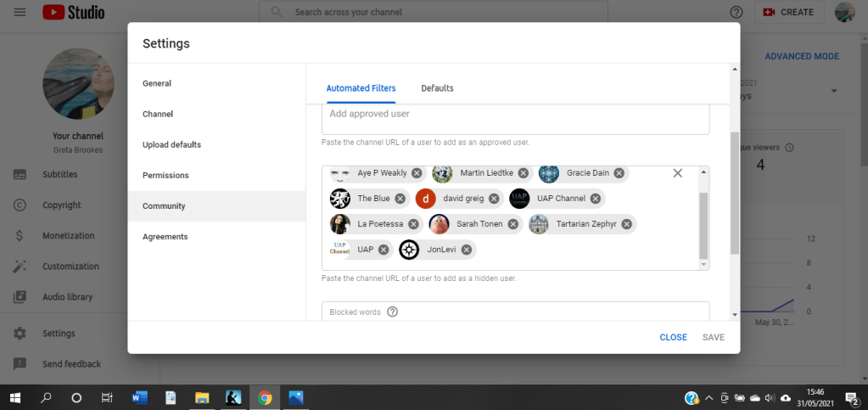Remove david greig from hidden users
The image size is (868, 410).
[x=493, y=199]
